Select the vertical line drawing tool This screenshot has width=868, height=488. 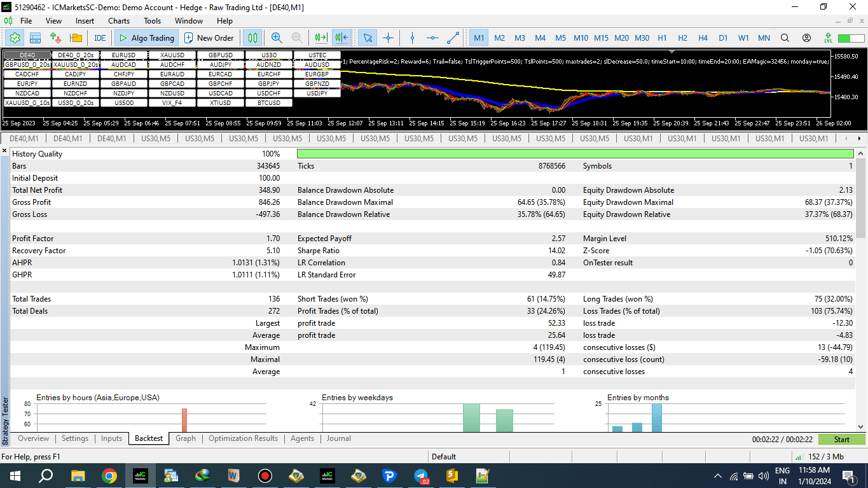(x=412, y=38)
